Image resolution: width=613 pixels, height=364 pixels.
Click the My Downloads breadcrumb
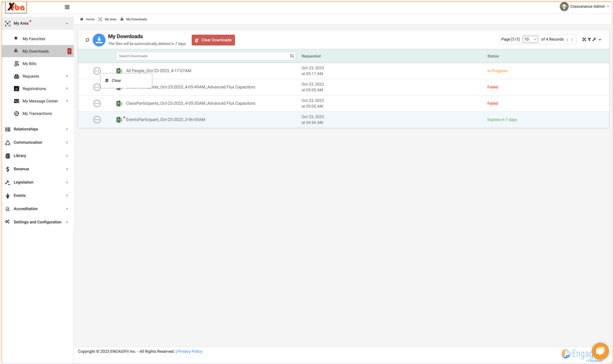[x=136, y=19]
